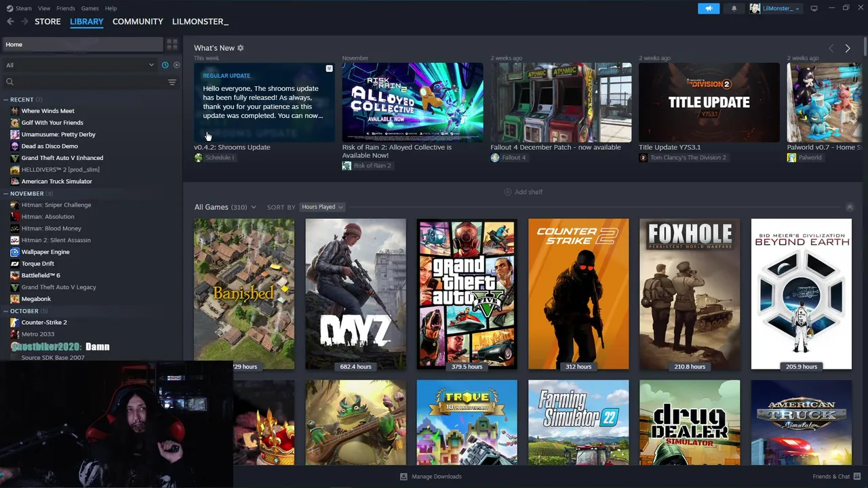Open the View menu
868x488 pixels.
(44, 8)
